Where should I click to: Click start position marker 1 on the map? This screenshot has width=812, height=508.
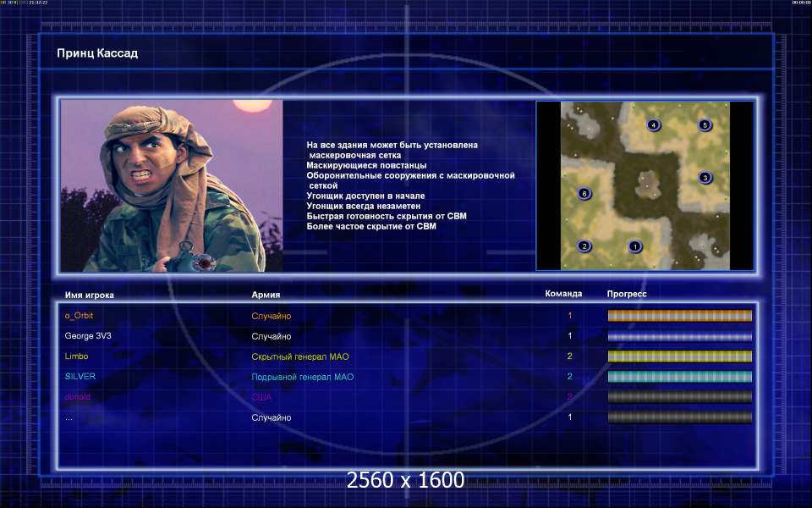click(635, 246)
